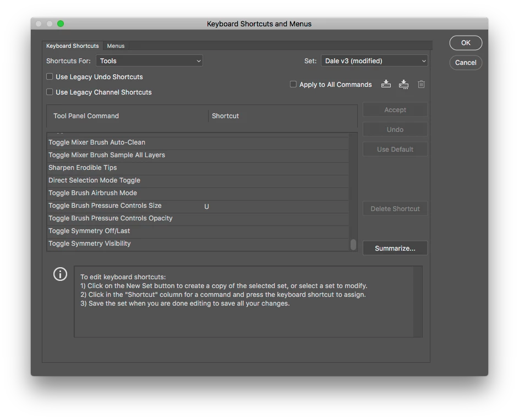Image resolution: width=519 pixels, height=420 pixels.
Task: Confirm with the OK button
Action: point(466,43)
